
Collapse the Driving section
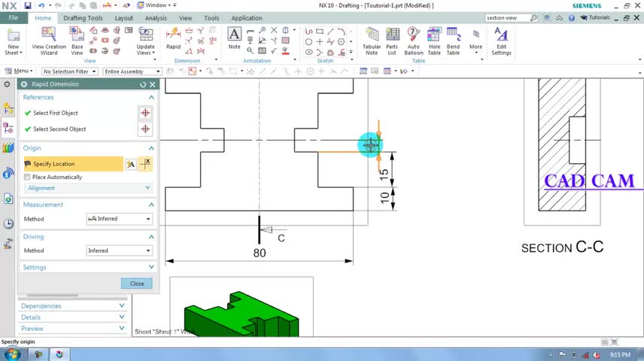pos(151,237)
